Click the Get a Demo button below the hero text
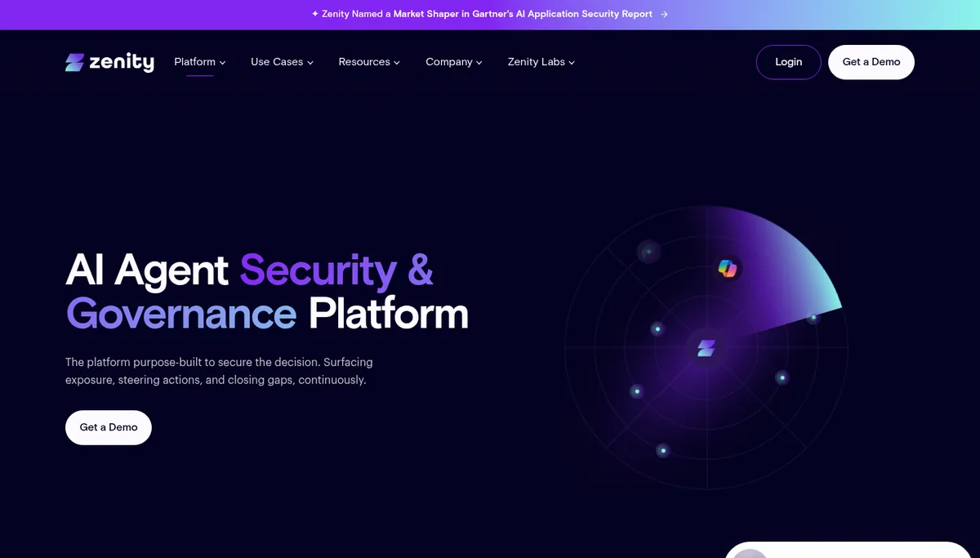This screenshot has height=558, width=980. [x=109, y=427]
